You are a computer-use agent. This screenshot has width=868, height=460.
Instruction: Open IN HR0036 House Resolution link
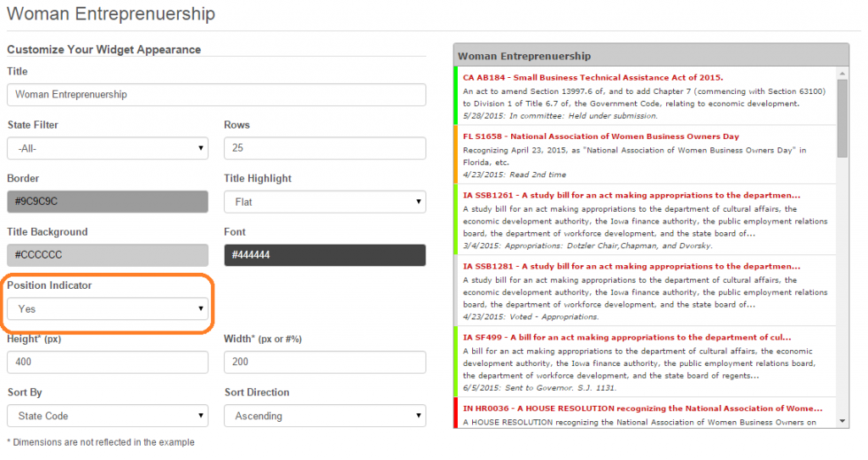tap(642, 408)
